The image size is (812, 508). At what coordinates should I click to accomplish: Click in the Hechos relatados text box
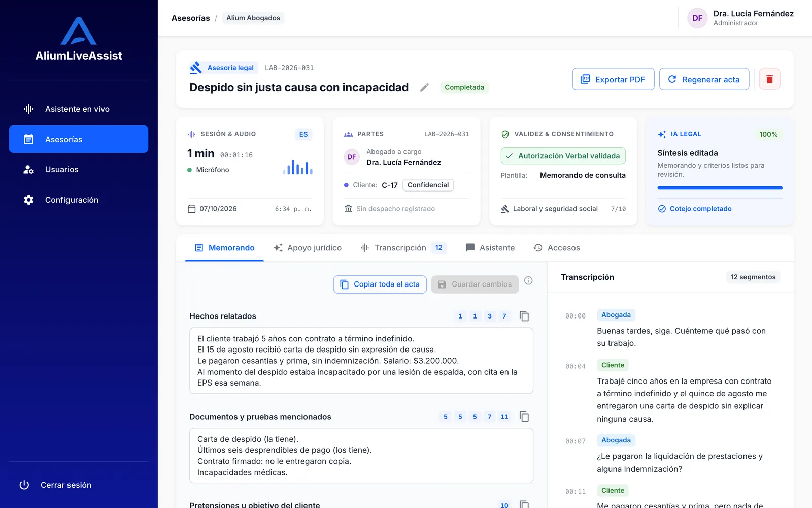tap(361, 361)
